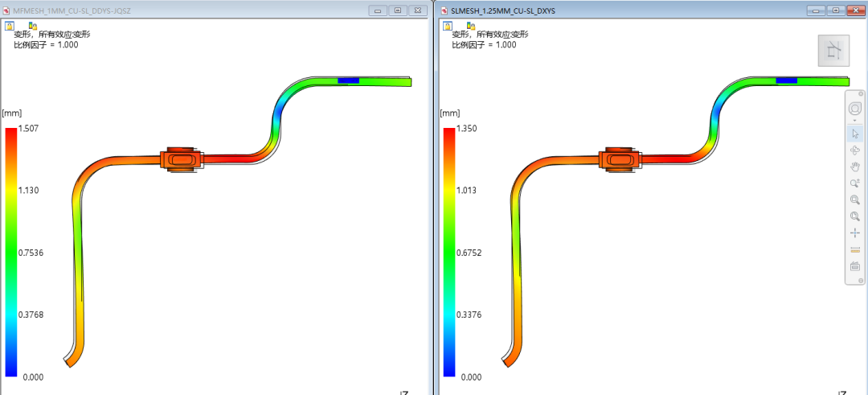The width and height of the screenshot is (868, 395).
Task: Click deflection result title in SLMESH window
Action: [490, 35]
